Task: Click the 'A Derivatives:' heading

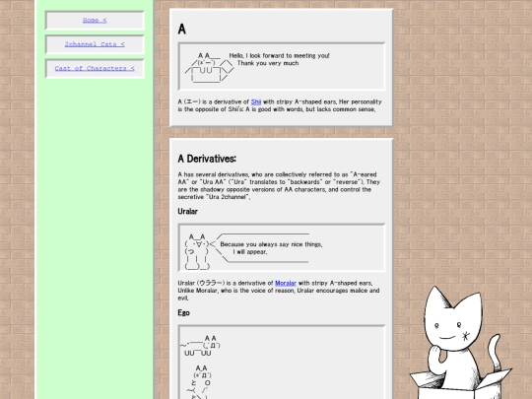Action: point(207,159)
